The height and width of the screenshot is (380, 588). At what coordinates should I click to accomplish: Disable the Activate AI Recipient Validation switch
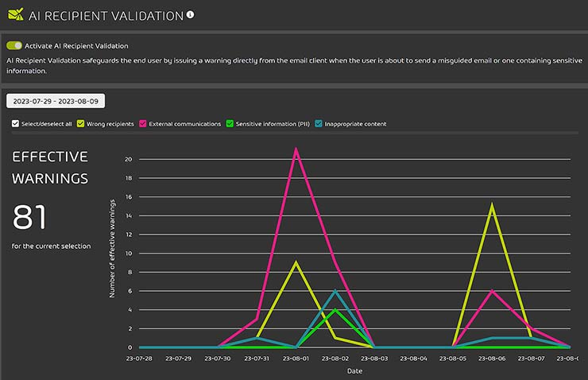pyautogui.click(x=14, y=46)
